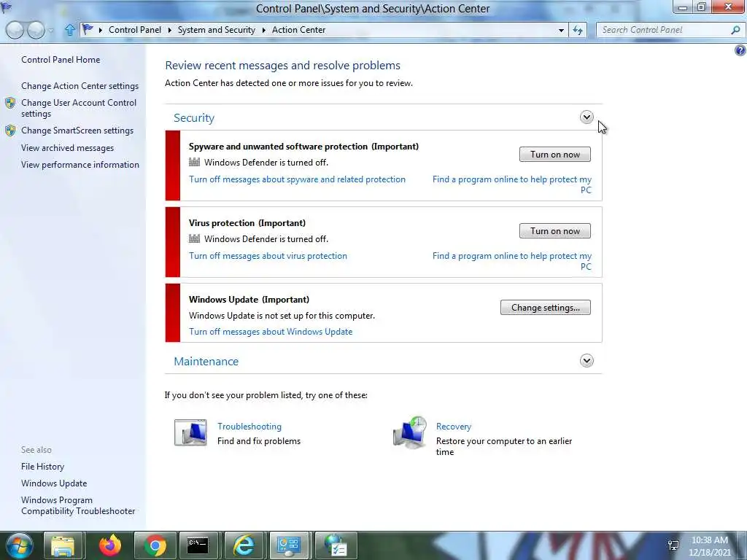Click the Forward navigation arrow button
This screenshot has width=747, height=560.
click(x=36, y=30)
